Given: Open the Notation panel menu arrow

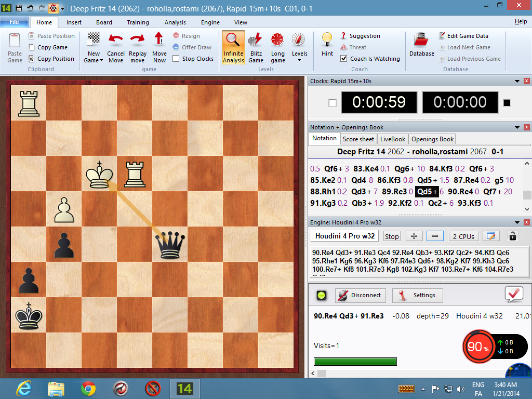Looking at the screenshot, I should click(x=517, y=127).
